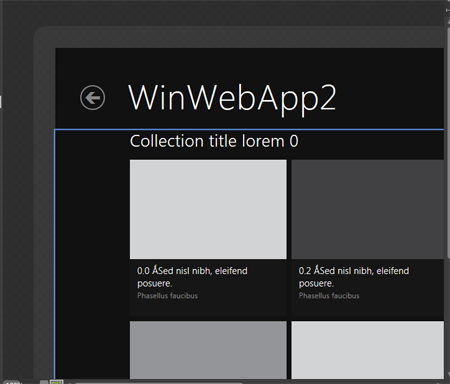This screenshot has width=450, height=384.
Task: Click the item title starting with 0.0
Action: pyautogui.click(x=192, y=277)
